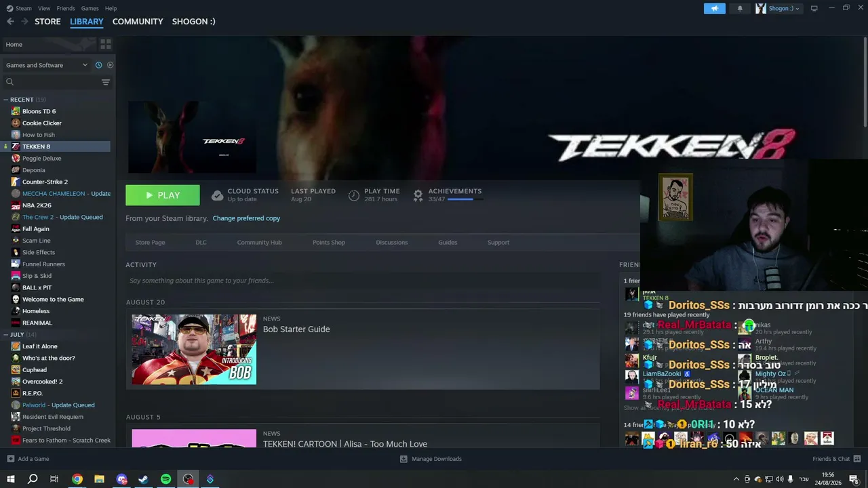Sort library by recent activity clock icon
The height and width of the screenshot is (488, 868).
[x=98, y=65]
